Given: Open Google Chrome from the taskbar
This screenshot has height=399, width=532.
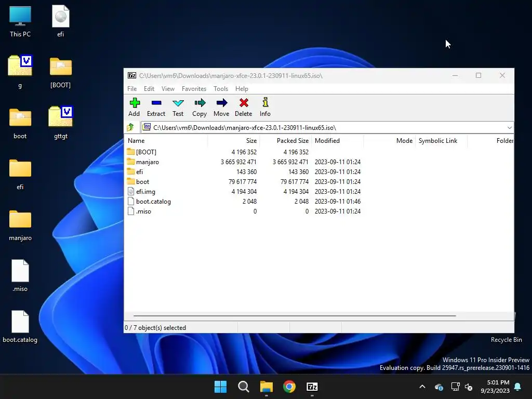Looking at the screenshot, I should (x=289, y=387).
